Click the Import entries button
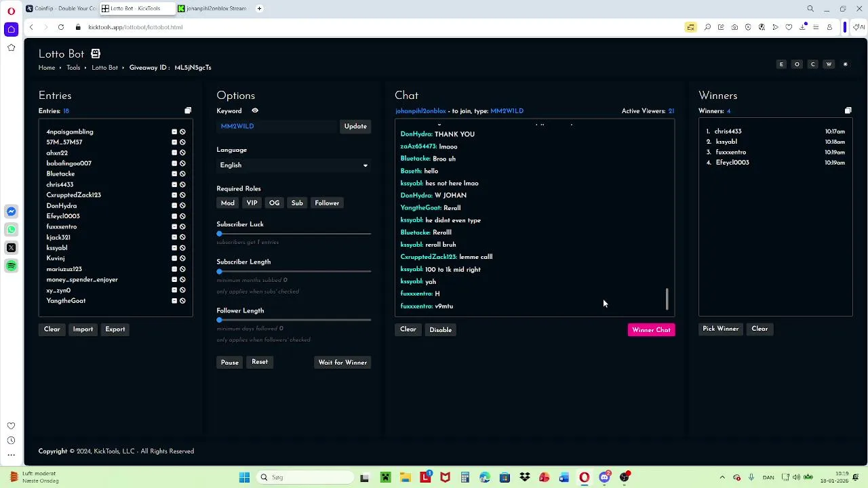Image resolution: width=868 pixels, height=488 pixels. pyautogui.click(x=83, y=329)
